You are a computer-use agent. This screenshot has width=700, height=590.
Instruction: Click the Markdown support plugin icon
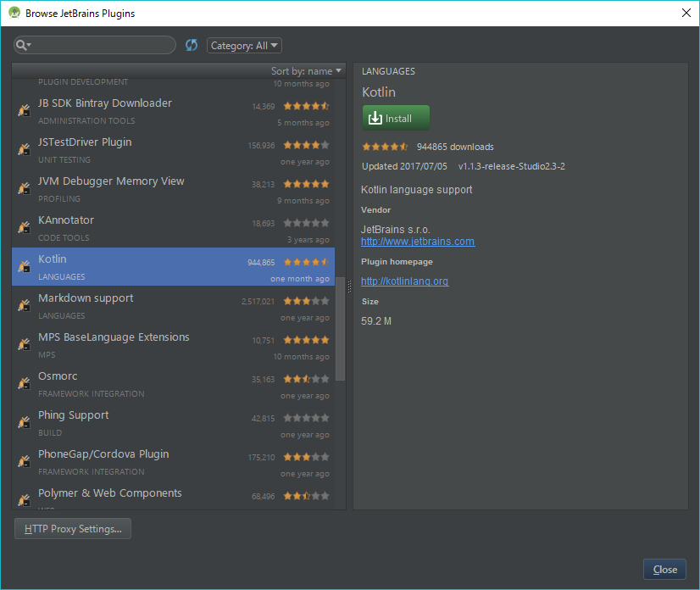click(x=24, y=305)
